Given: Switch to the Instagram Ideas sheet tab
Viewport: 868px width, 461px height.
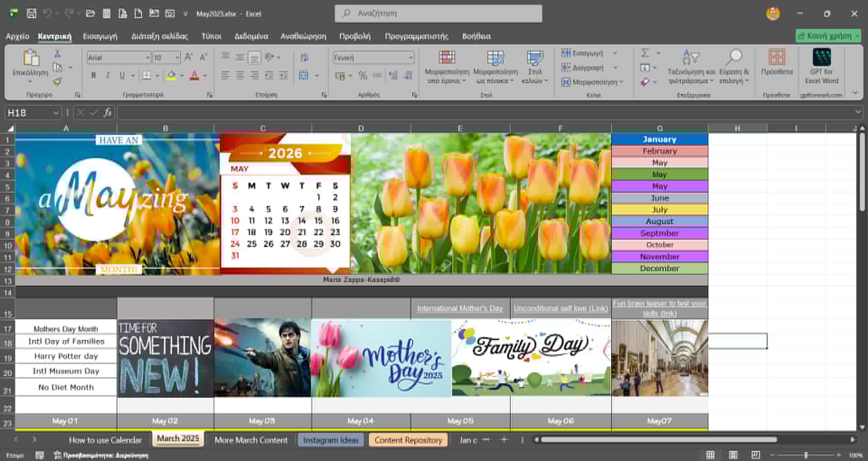Looking at the screenshot, I should tap(330, 440).
